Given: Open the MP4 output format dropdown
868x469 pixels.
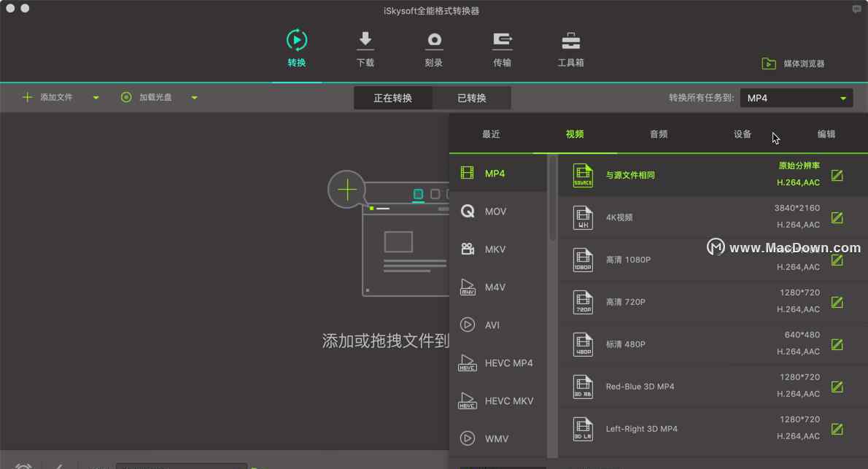Looking at the screenshot, I should coord(796,98).
